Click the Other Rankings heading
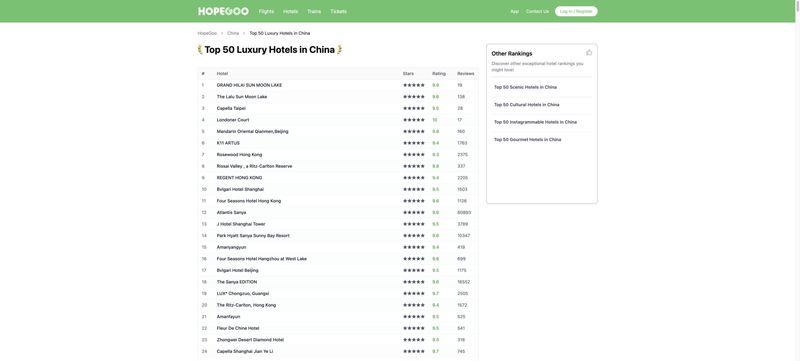This screenshot has height=361, width=800. (512, 53)
